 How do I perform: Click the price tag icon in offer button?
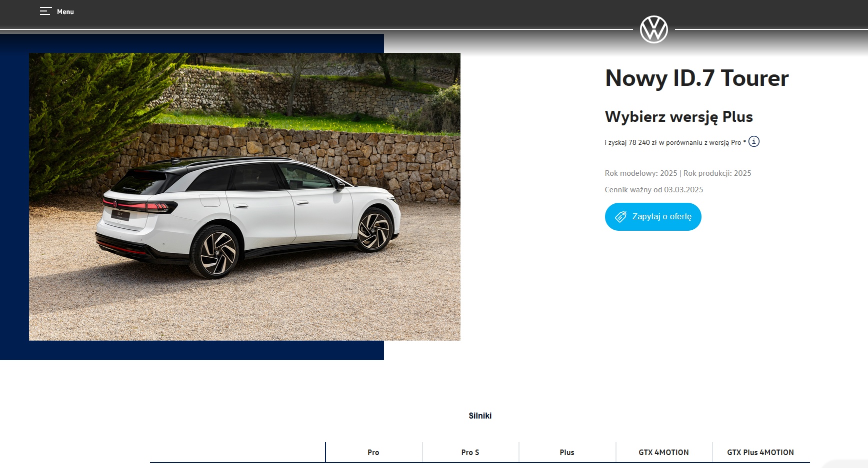pos(620,217)
